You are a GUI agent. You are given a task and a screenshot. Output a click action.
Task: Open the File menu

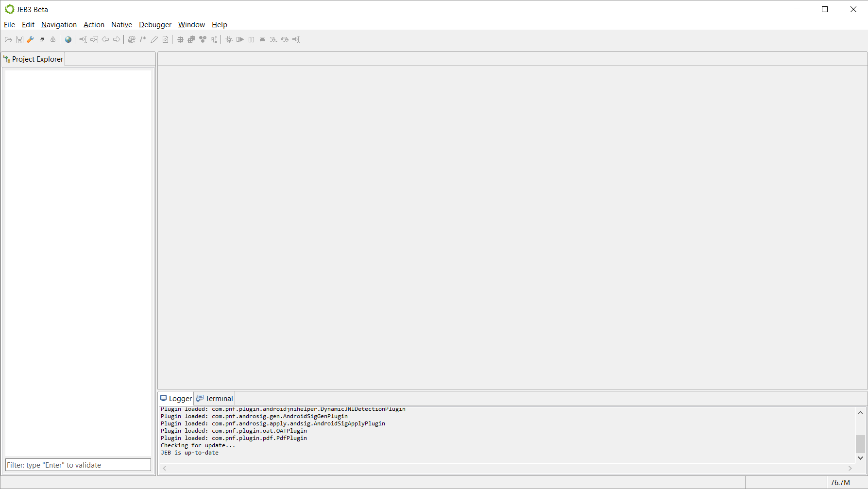(x=9, y=24)
